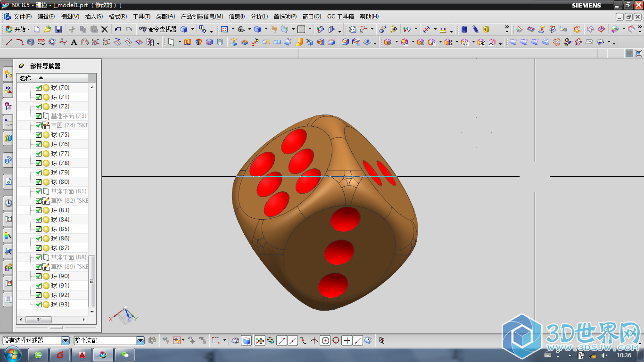Expand the toolbar overflow chevron near spring icon

pyautogui.click(x=507, y=27)
